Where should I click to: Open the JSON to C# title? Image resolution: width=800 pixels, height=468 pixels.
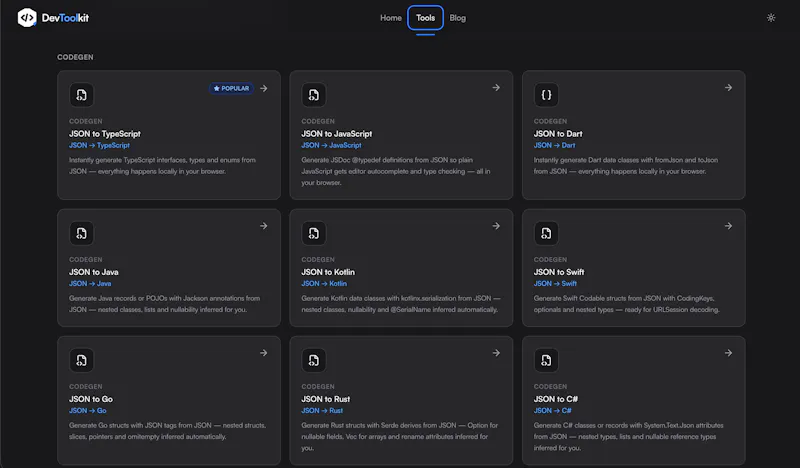click(x=556, y=399)
